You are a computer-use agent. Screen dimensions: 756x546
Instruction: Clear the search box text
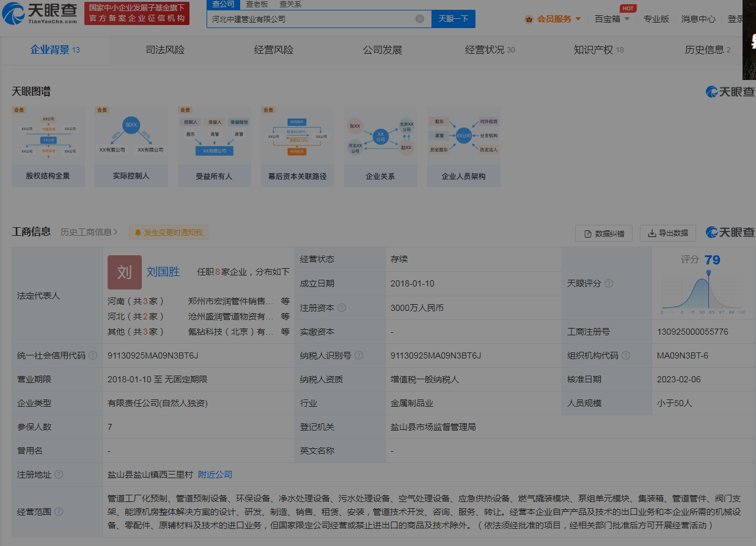point(420,19)
